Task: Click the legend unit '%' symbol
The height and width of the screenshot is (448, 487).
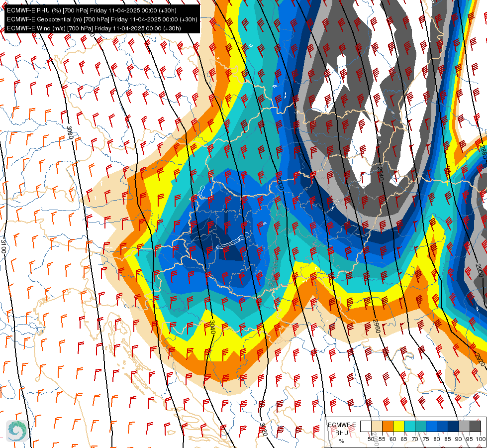Action: (342, 441)
